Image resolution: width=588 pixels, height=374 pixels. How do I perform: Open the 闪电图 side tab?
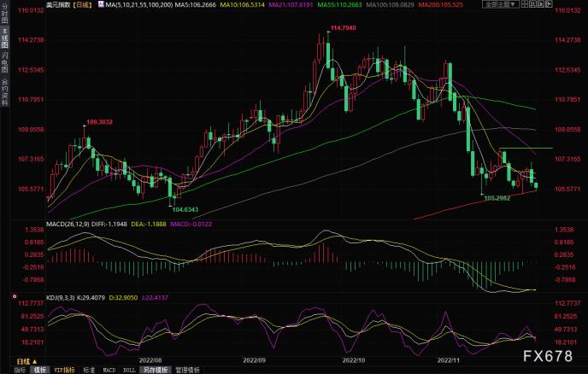click(x=4, y=62)
